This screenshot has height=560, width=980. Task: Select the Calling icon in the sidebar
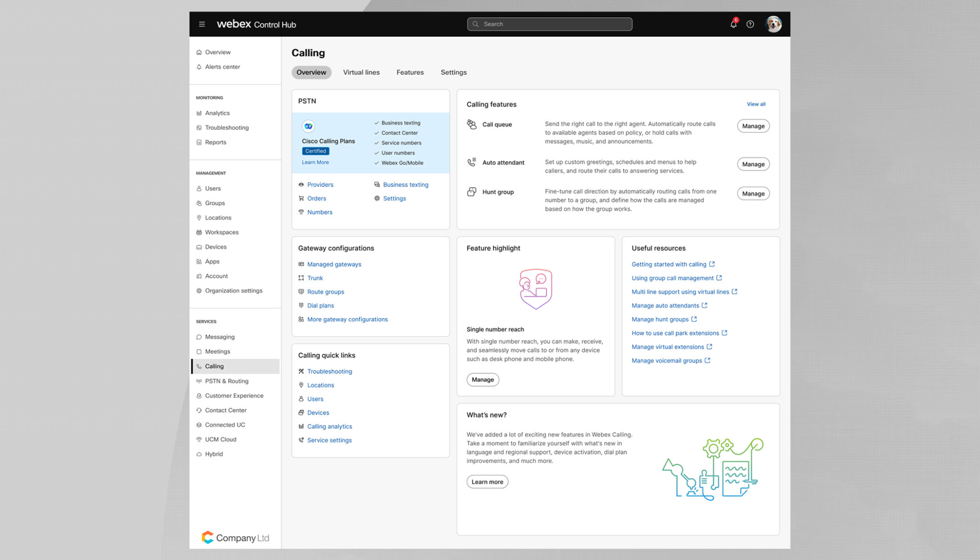199,366
